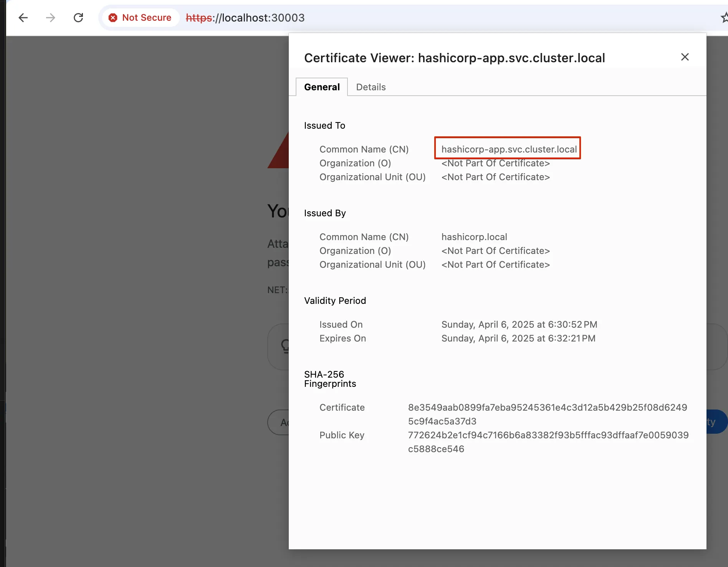Viewport: 728px width, 567px height.
Task: Click the Certificate Viewer dialog title
Action: click(x=455, y=58)
